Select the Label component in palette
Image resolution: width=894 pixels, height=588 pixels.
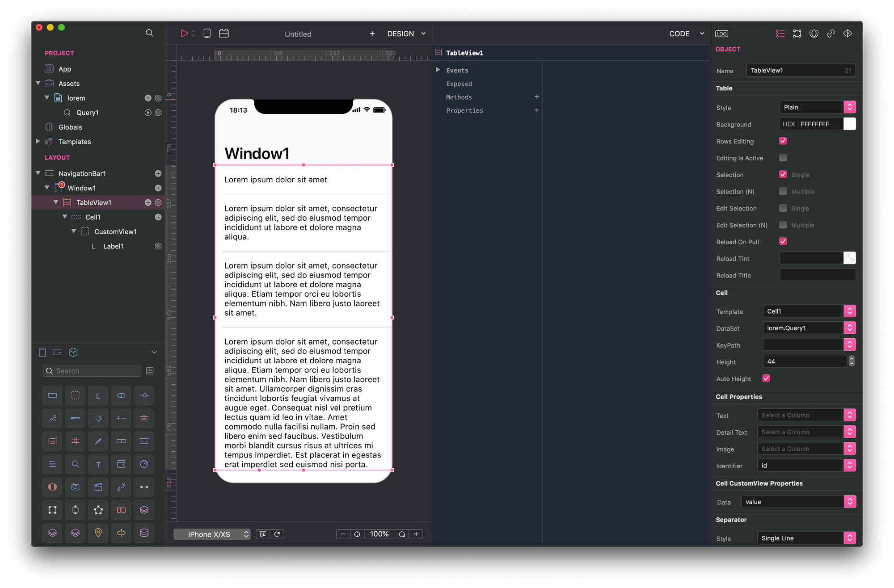[x=98, y=396]
